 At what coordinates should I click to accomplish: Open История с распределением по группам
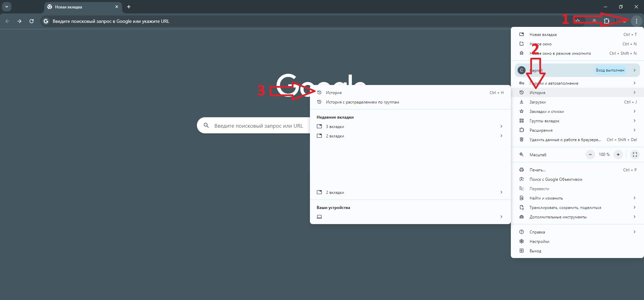[x=410, y=102]
